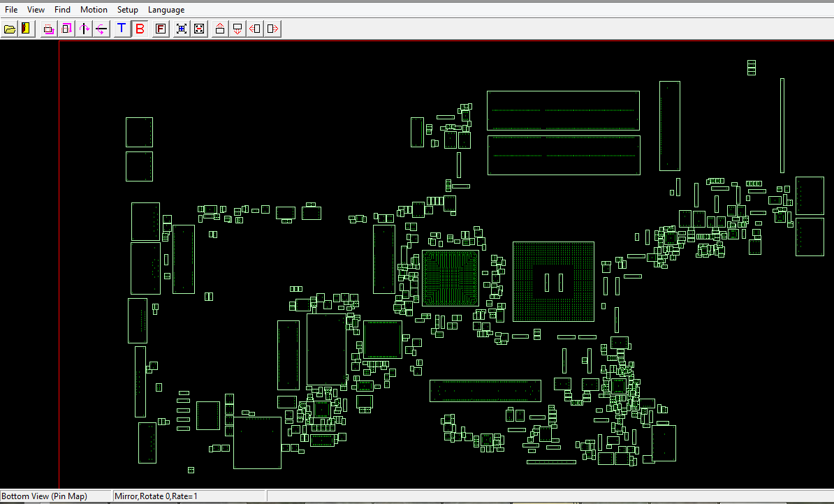The width and height of the screenshot is (834, 504).
Task: Click the exit door icon
Action: coord(26,29)
